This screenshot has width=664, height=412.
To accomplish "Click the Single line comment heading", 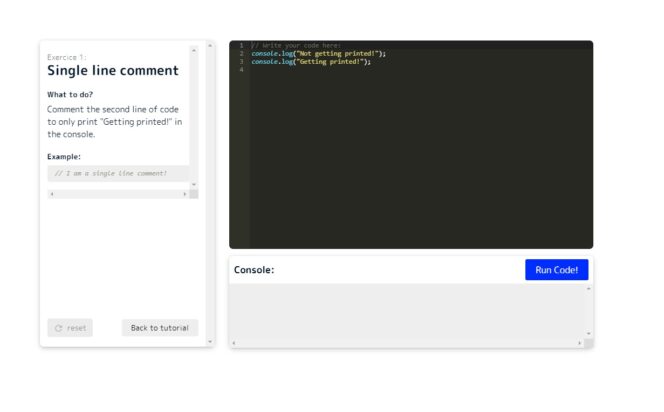I will click(x=113, y=71).
